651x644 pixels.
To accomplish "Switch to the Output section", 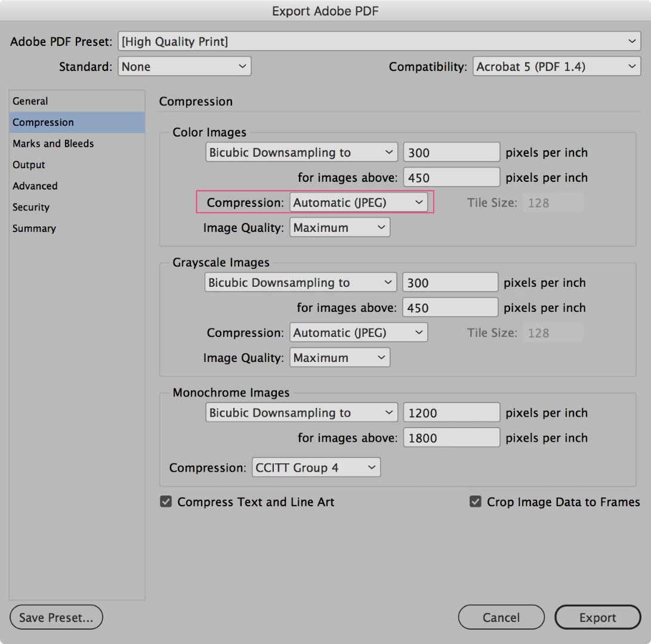I will click(77, 165).
